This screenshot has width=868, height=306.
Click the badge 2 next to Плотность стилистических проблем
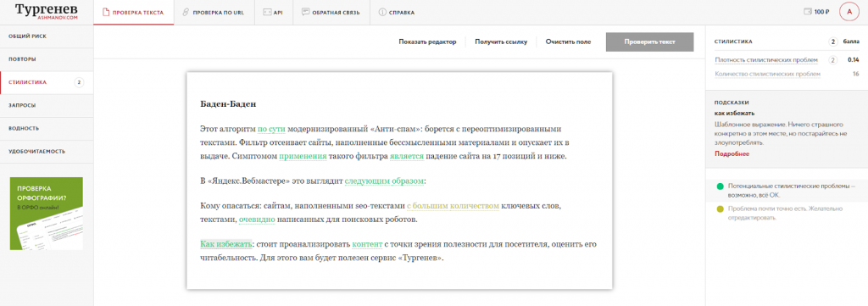832,60
